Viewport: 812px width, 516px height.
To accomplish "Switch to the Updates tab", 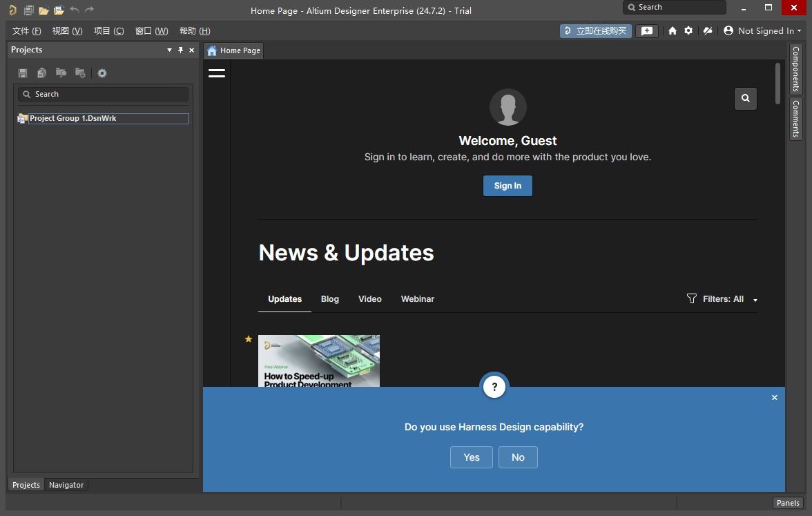I will pos(284,299).
